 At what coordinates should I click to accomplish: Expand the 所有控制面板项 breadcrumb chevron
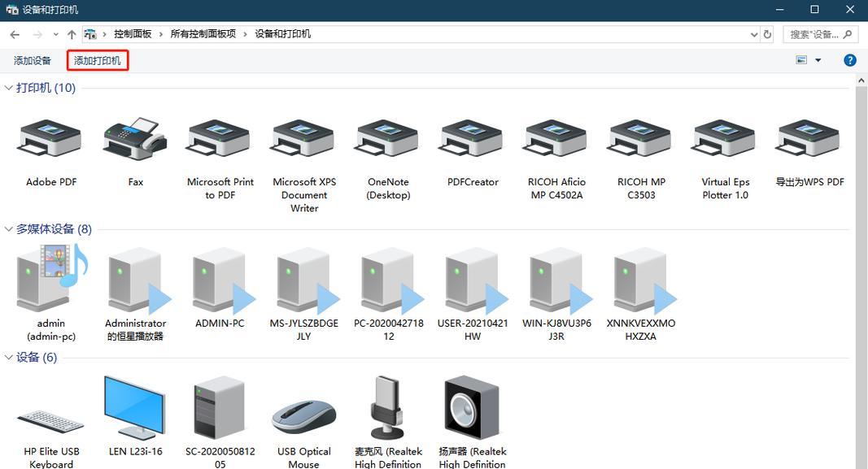[245, 34]
